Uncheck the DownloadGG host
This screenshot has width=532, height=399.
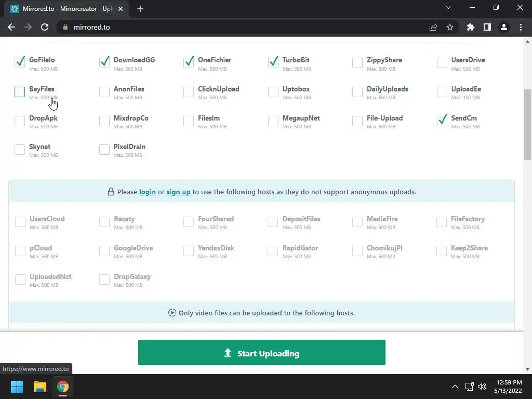click(x=104, y=62)
